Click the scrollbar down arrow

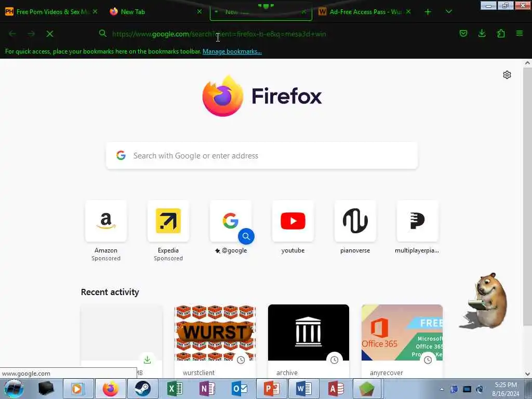(527, 374)
